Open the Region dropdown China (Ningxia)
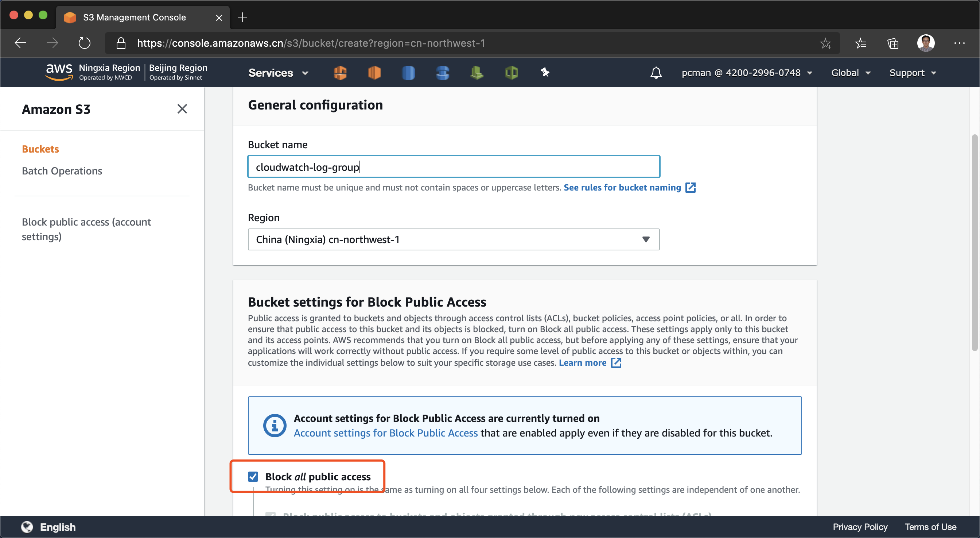The width and height of the screenshot is (980, 538). tap(454, 239)
